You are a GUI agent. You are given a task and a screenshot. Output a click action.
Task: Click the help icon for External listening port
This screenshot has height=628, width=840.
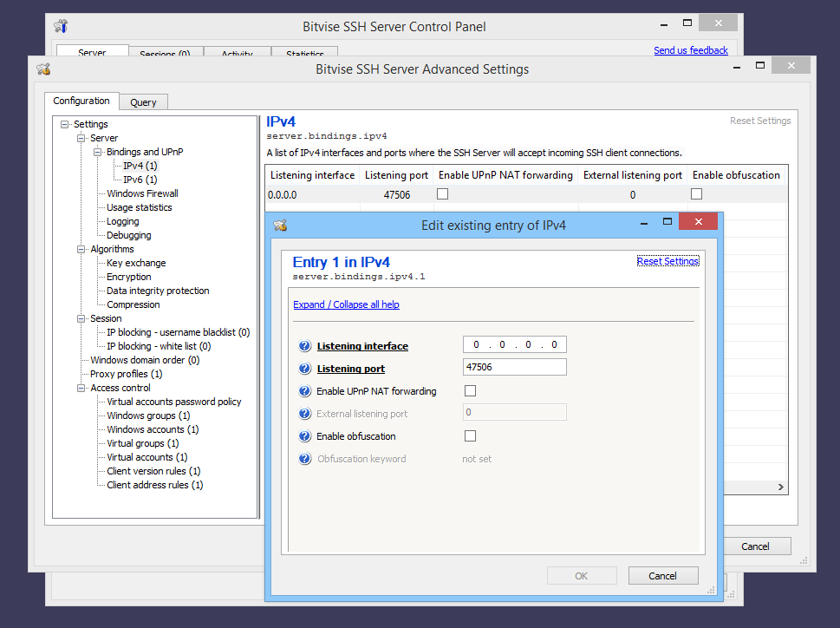point(304,413)
